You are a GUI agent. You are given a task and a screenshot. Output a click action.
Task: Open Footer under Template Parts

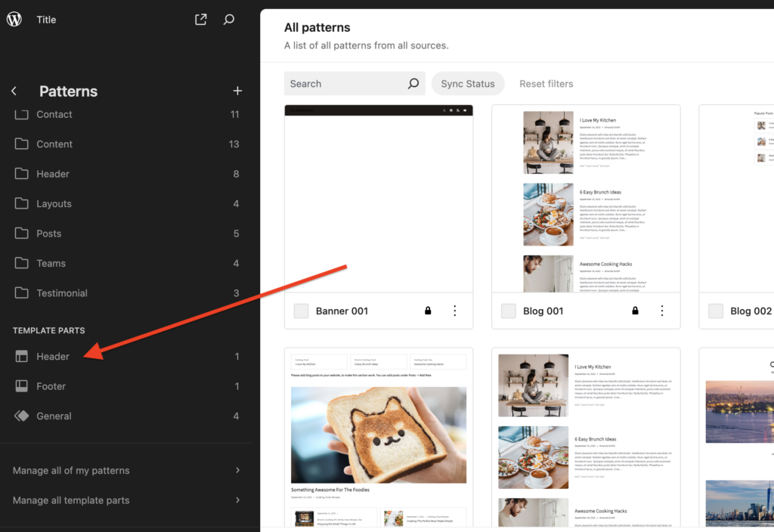[x=127, y=386]
